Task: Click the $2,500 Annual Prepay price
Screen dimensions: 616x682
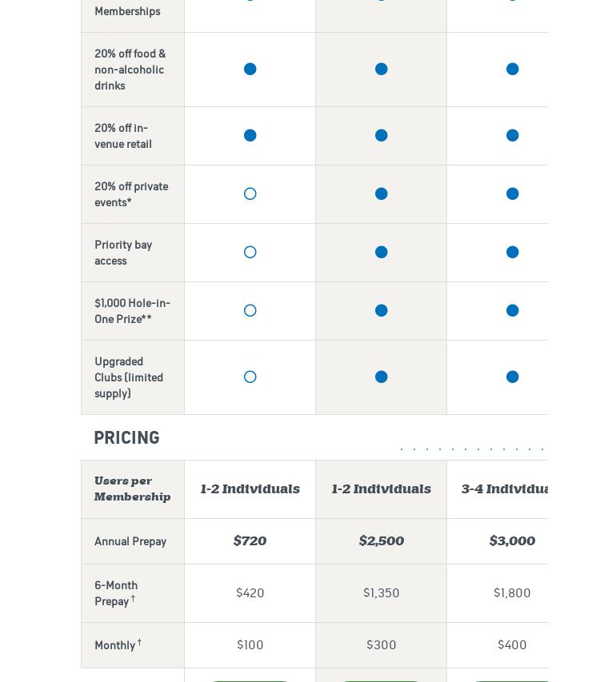Action: 382,541
